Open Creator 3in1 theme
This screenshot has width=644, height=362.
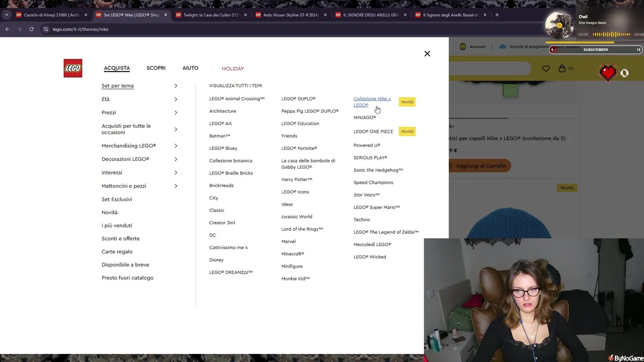tap(222, 223)
